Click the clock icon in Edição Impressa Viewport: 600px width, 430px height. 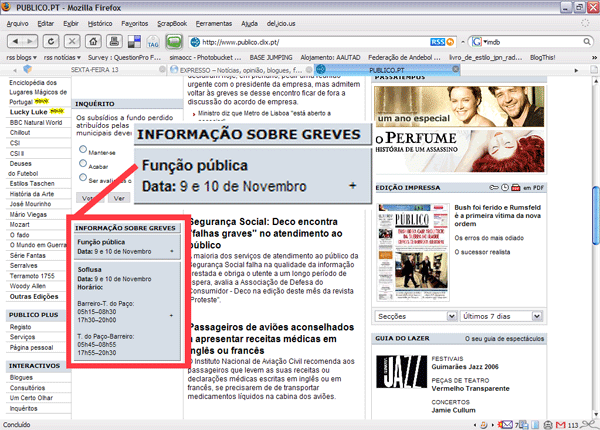point(505,187)
